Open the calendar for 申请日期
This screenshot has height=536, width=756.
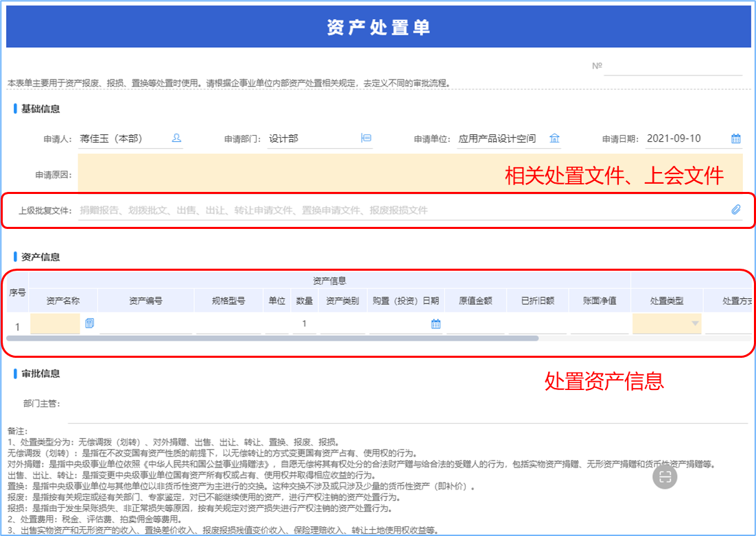(x=735, y=138)
